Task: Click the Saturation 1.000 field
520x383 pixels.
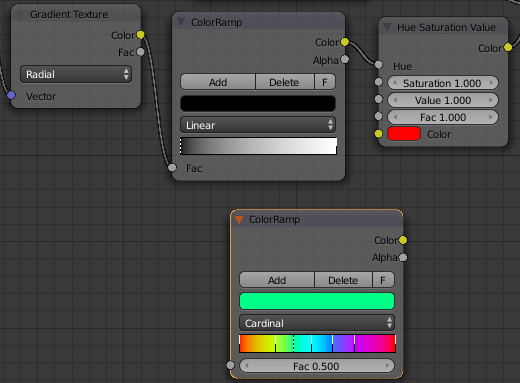Action: point(443,83)
